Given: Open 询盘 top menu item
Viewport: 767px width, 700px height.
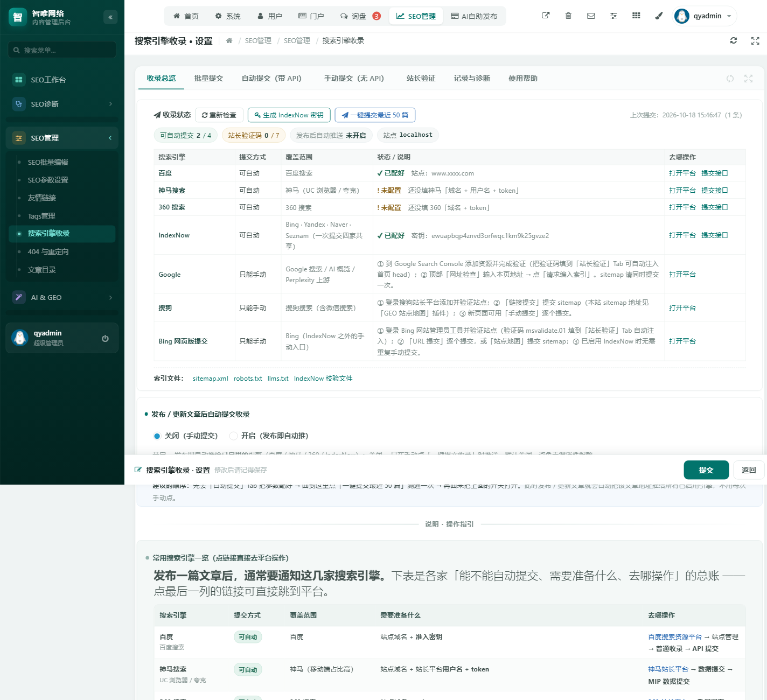Looking at the screenshot, I should (360, 16).
